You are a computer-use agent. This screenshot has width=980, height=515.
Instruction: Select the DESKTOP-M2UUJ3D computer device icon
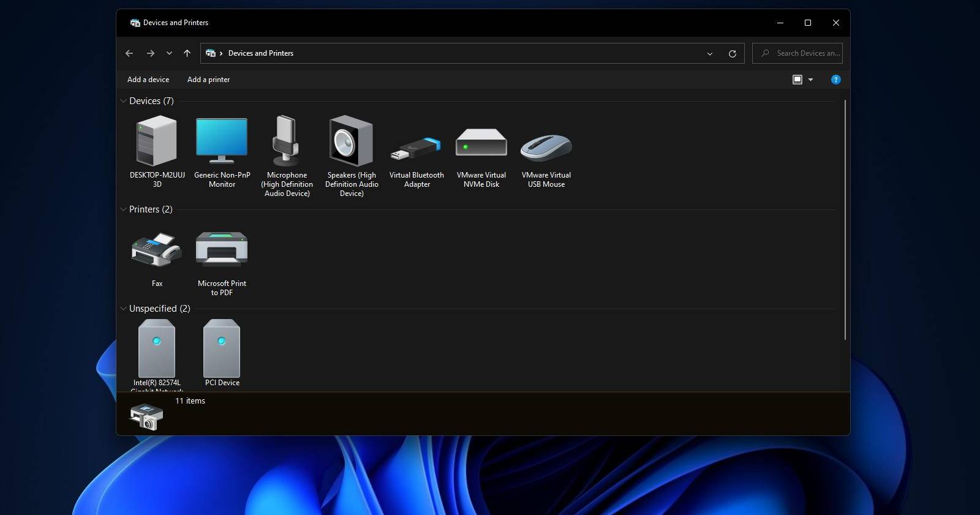point(157,141)
